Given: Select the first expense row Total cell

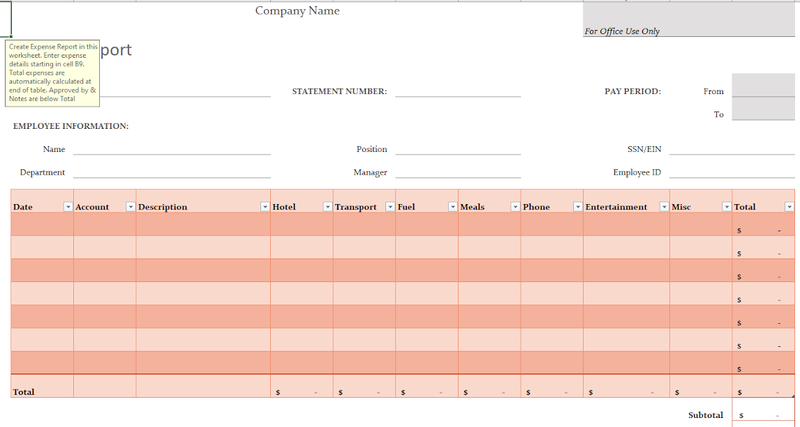Looking at the screenshot, I should point(763,224).
